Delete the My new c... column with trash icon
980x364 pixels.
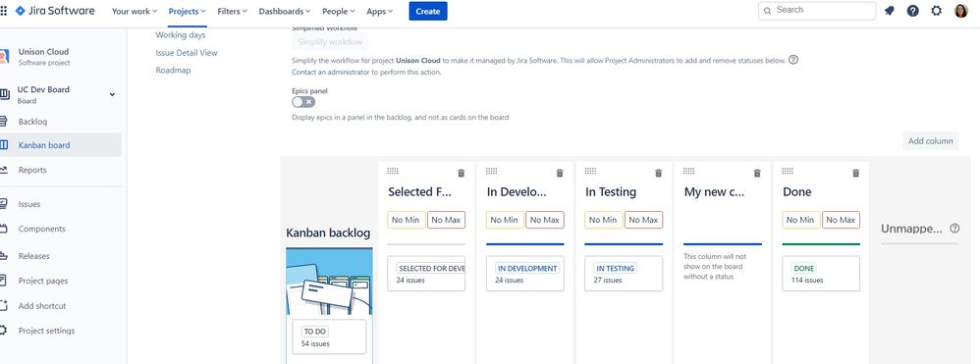tap(757, 173)
